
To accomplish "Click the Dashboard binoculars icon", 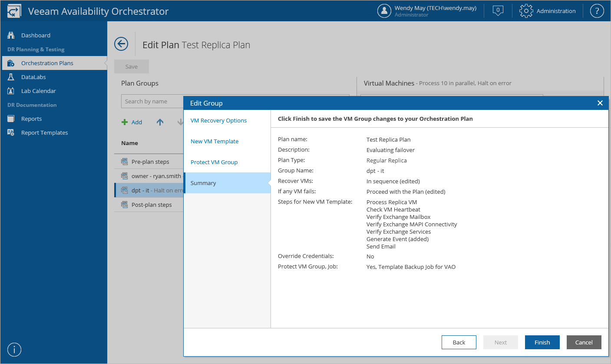I will point(11,35).
